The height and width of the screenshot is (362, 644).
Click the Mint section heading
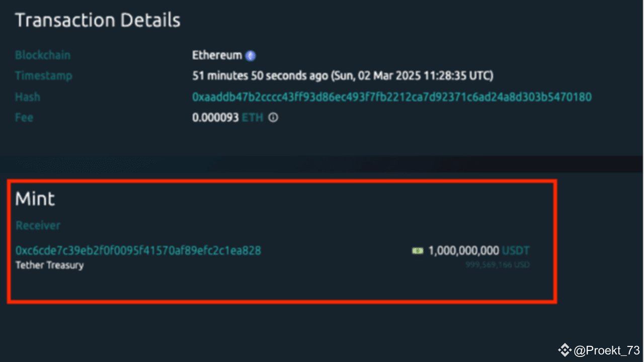(35, 199)
